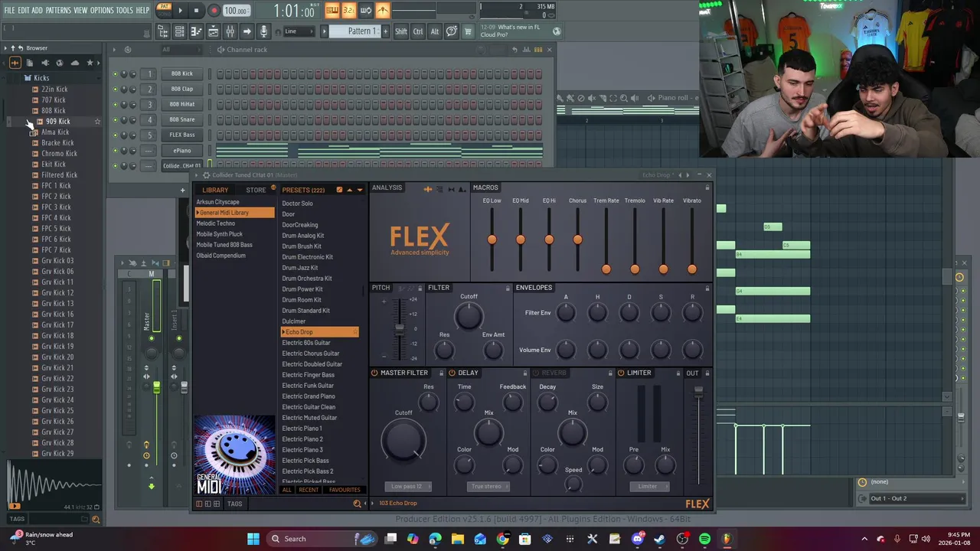Click FLEX preset search magnifier icon
The height and width of the screenshot is (551, 980).
click(x=356, y=504)
